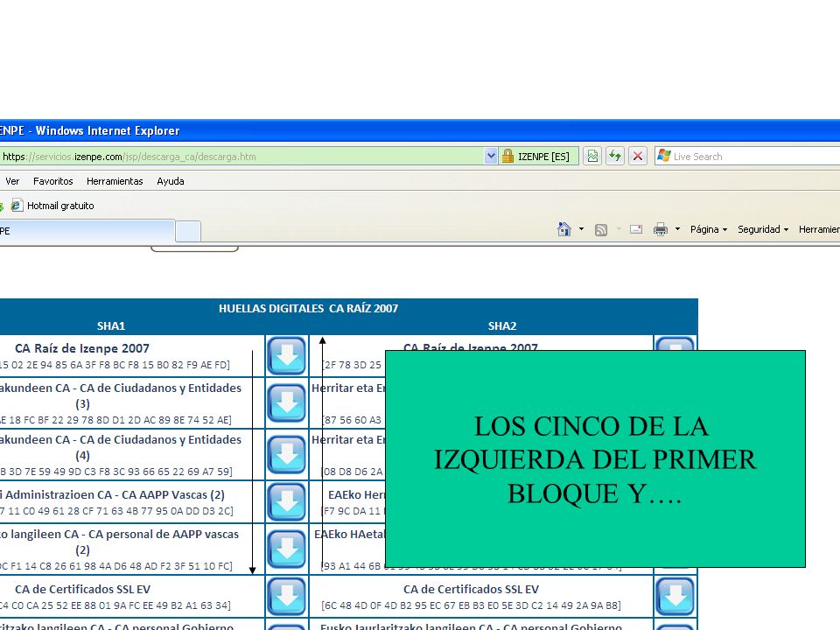Open the Hotmail gratuito favorite link
The height and width of the screenshot is (630, 840).
tap(60, 206)
